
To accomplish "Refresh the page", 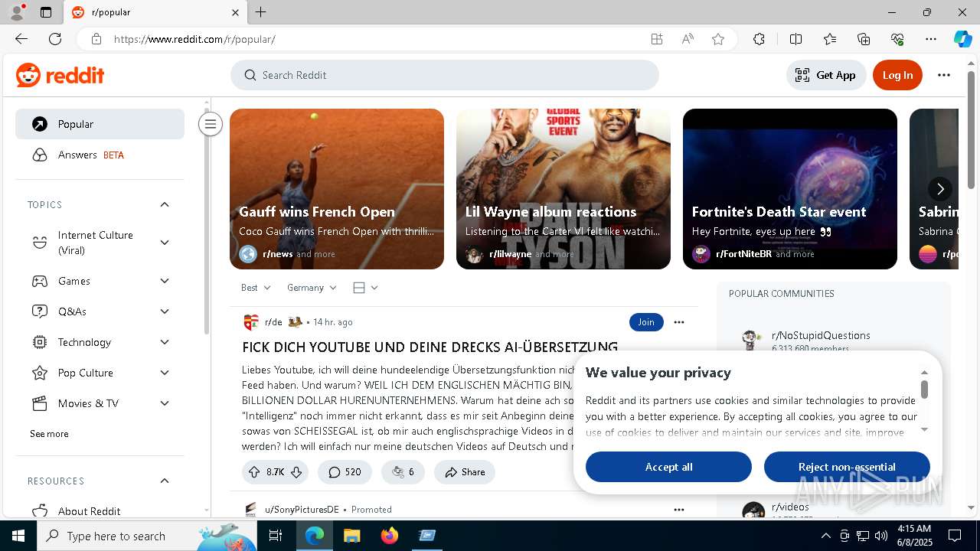I will (x=55, y=39).
